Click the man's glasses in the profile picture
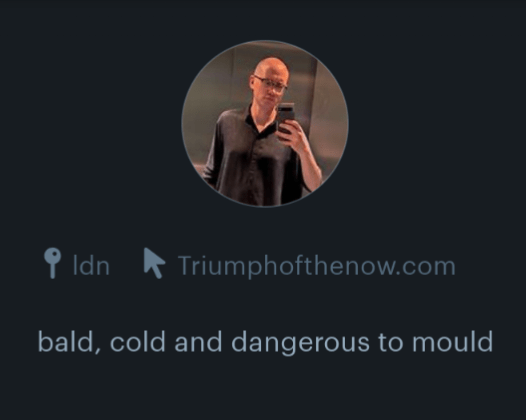The height and width of the screenshot is (420, 526). tap(270, 84)
